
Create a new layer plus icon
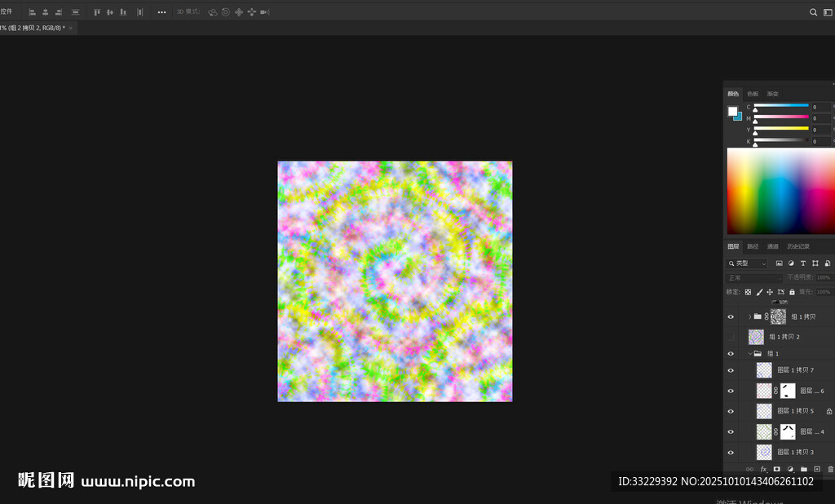(817, 470)
